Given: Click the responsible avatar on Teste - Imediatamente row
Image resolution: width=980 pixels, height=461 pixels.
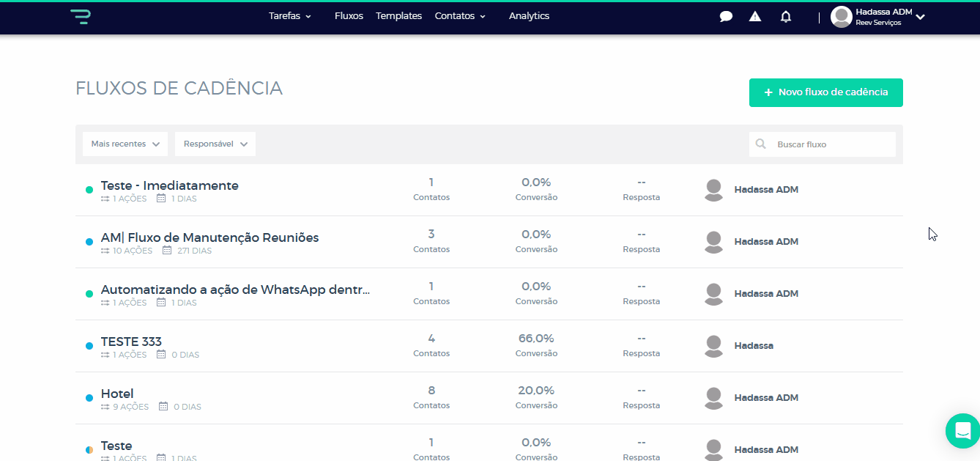Looking at the screenshot, I should [714, 190].
